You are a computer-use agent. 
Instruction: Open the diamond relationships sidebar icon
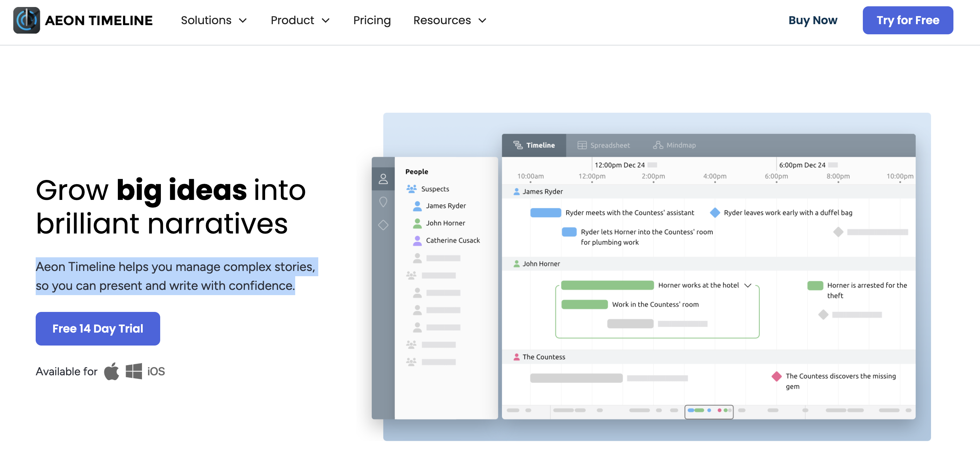click(383, 225)
